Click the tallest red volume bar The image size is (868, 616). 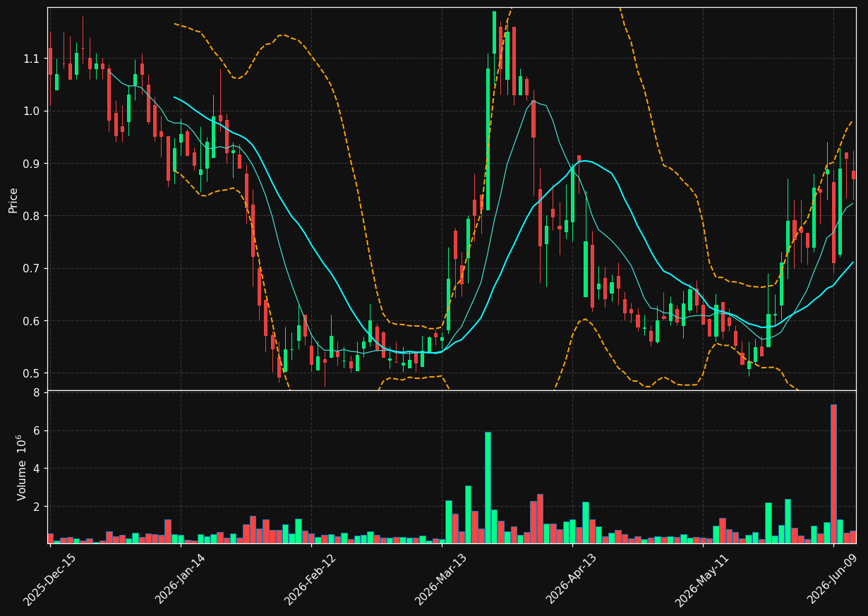pyautogui.click(x=833, y=473)
